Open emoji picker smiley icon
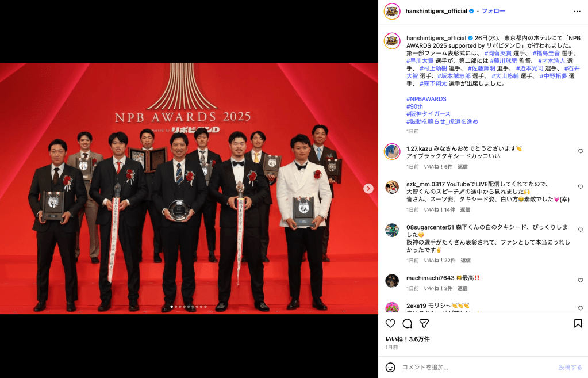This screenshot has width=588, height=378. (390, 368)
